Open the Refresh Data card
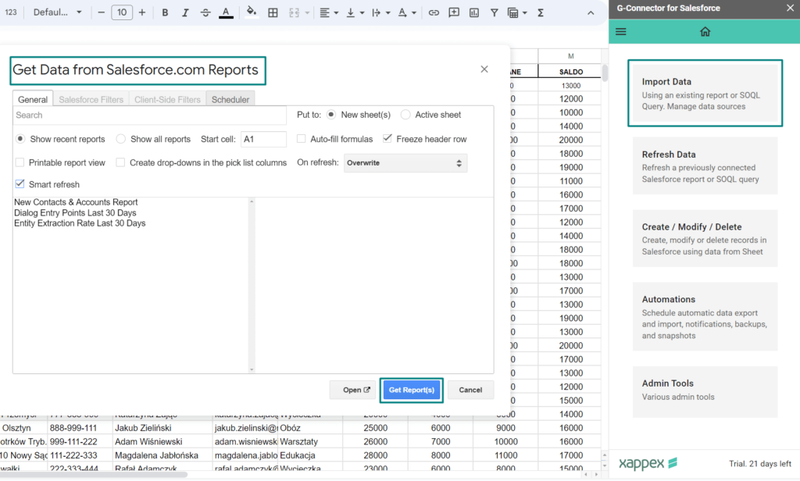800x481 pixels. click(x=705, y=166)
